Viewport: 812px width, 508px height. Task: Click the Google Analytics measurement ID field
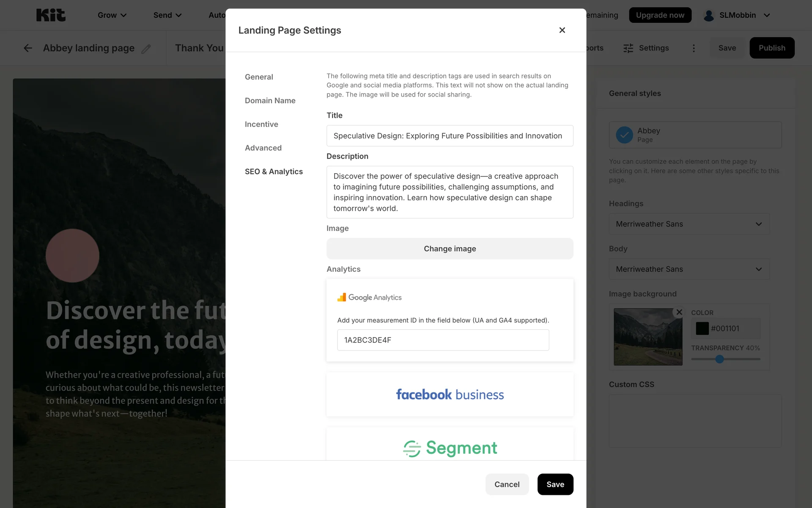click(443, 340)
